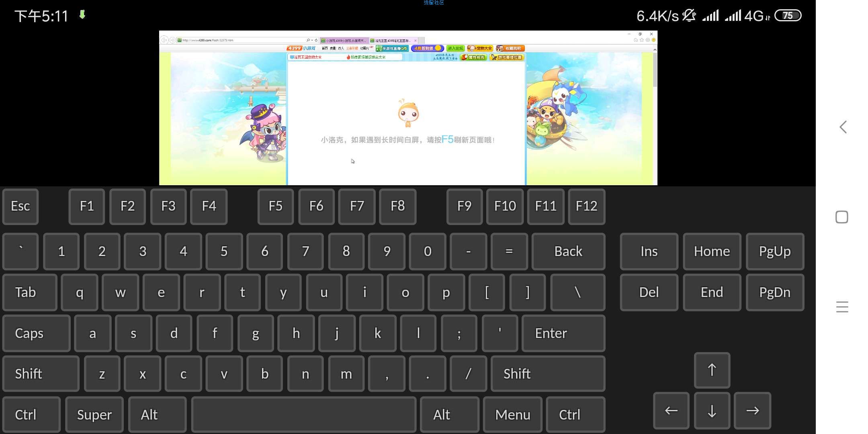Tap the Menu key
The height and width of the screenshot is (434, 868).
coord(513,415)
